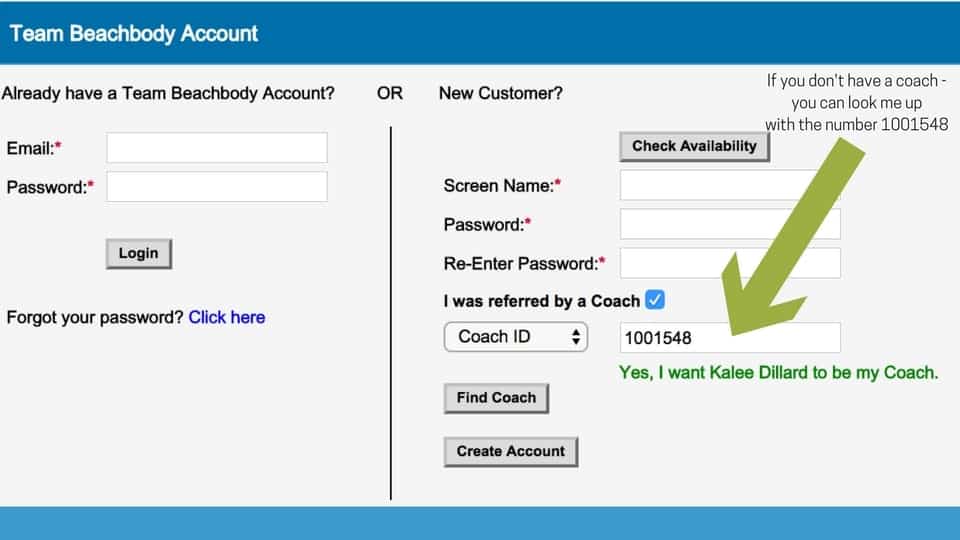Click the field containing 1001548
Viewport: 960px width, 540px height.
click(x=730, y=337)
